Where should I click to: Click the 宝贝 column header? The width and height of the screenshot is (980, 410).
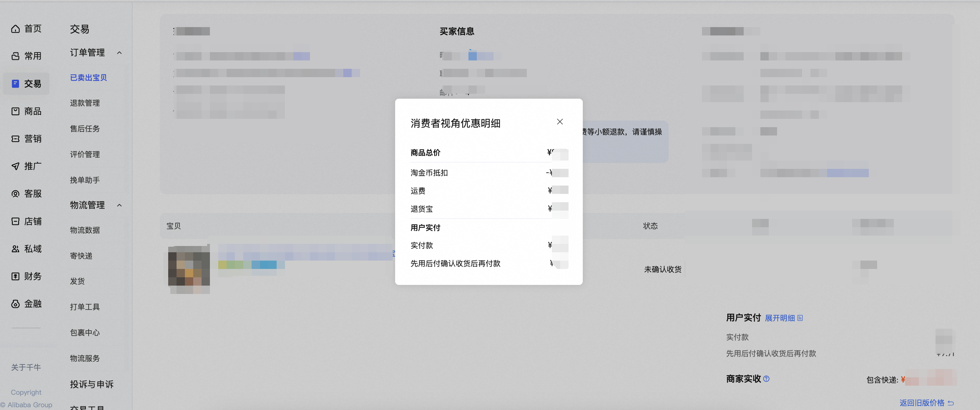point(173,226)
